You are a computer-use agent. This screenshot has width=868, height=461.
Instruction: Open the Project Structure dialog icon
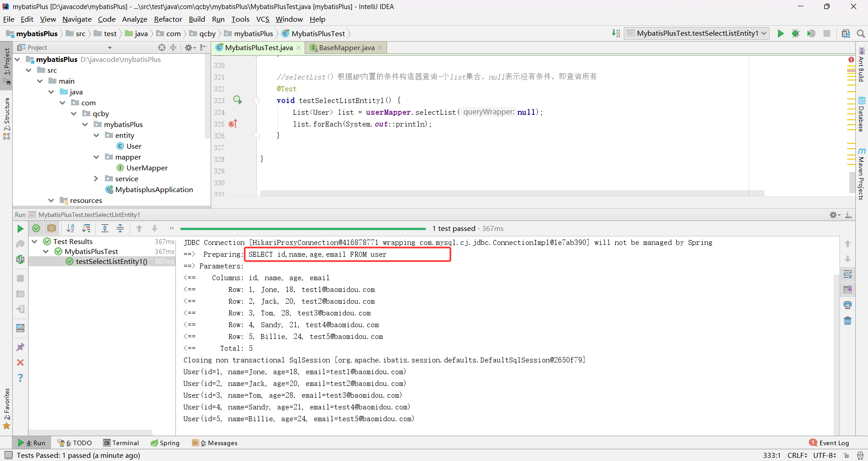[x=845, y=33]
